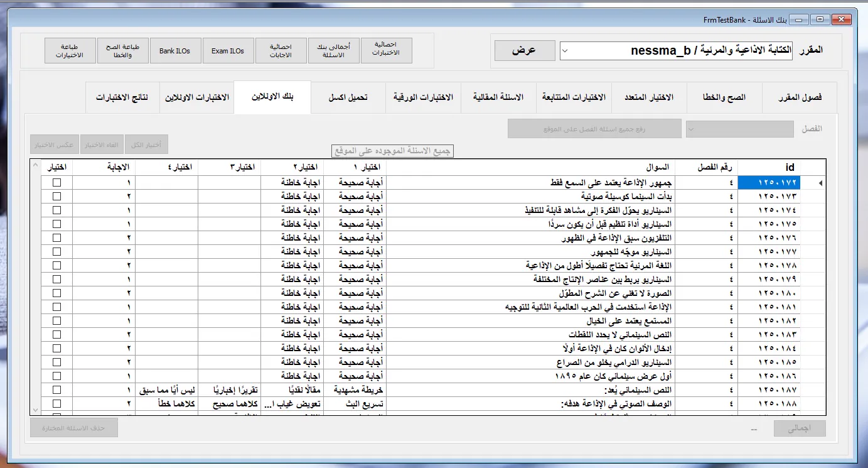Image resolution: width=868 pixels, height=468 pixels.
Task: Click the عكس الاختيار button
Action: (54, 144)
